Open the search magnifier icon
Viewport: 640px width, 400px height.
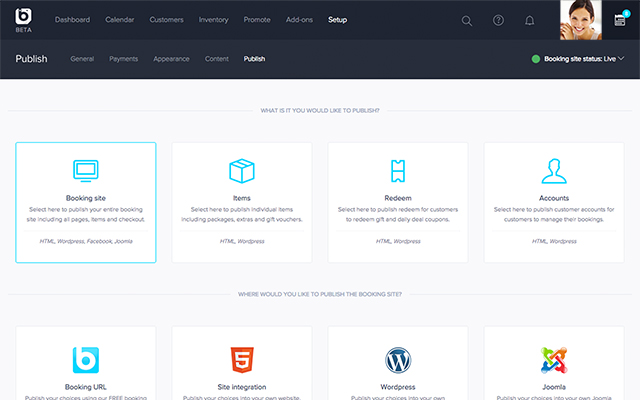point(467,20)
